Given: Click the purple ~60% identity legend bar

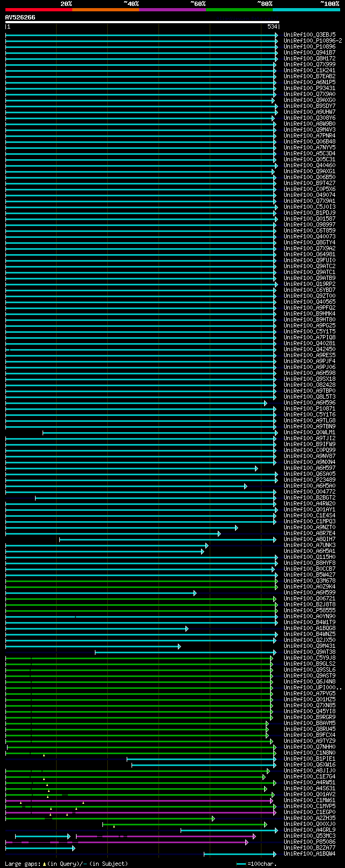Looking at the screenshot, I should click(x=172, y=10).
